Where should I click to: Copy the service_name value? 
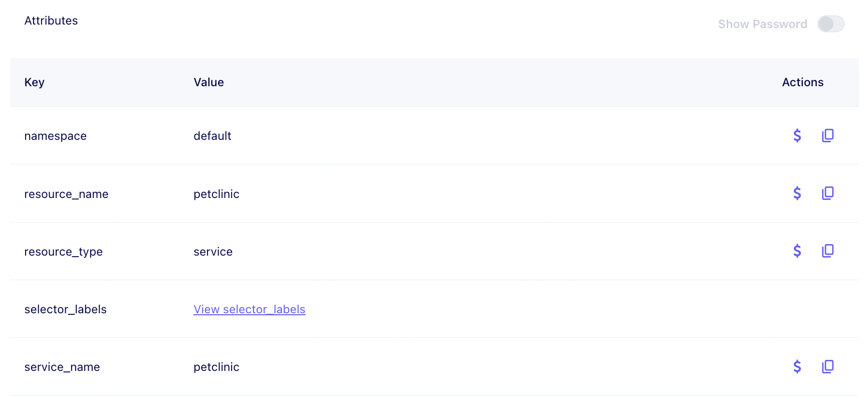tap(828, 366)
